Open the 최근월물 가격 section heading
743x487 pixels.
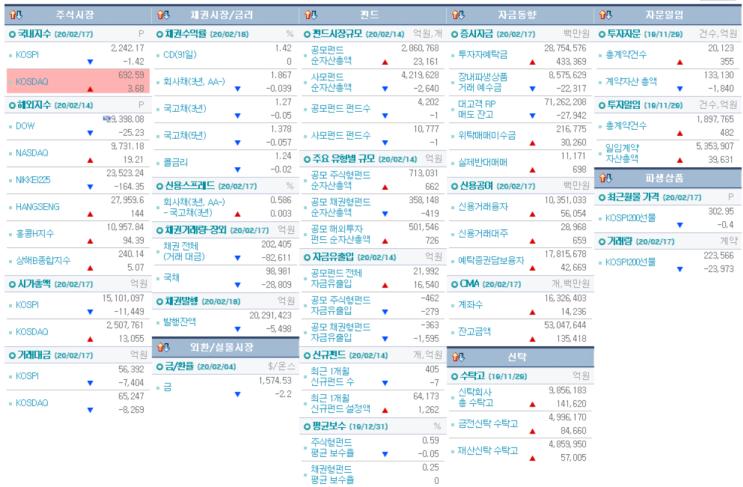click(633, 197)
